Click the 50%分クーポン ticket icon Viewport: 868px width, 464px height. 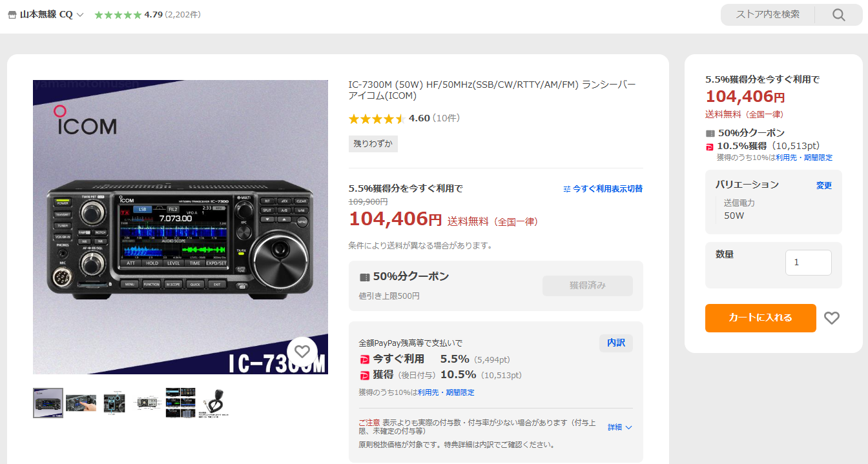tap(365, 277)
